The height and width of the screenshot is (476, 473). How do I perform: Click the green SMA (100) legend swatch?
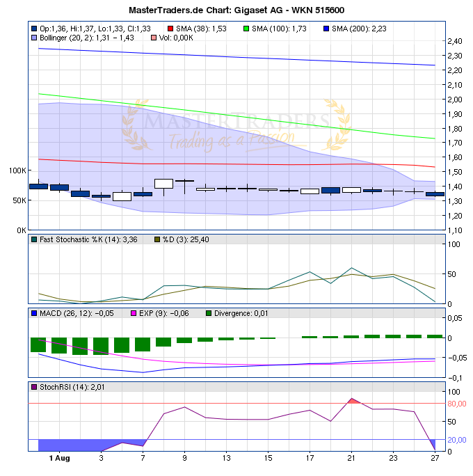[246, 29]
